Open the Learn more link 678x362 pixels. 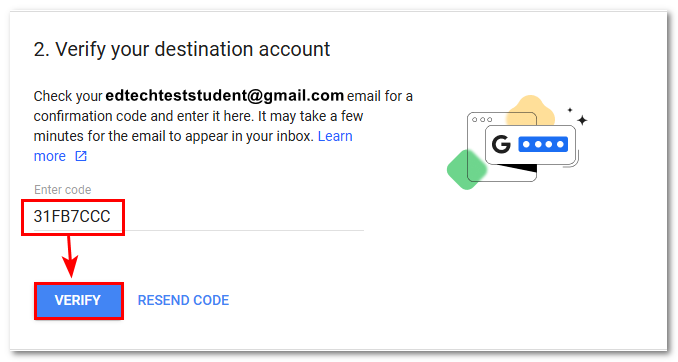point(193,146)
